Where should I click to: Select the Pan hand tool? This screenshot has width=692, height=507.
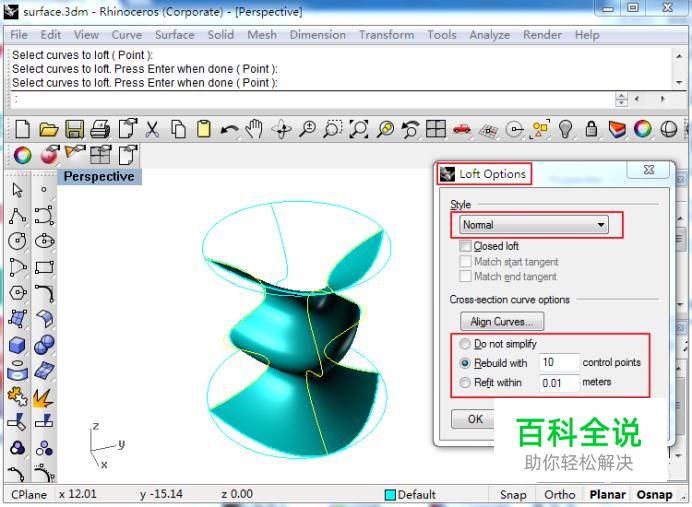click(x=255, y=129)
